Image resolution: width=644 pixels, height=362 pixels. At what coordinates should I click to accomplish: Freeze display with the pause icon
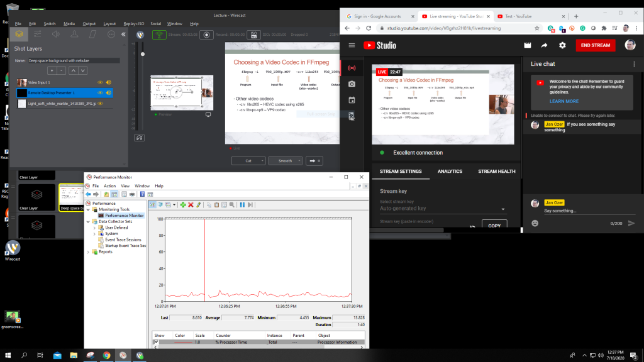[241, 204]
